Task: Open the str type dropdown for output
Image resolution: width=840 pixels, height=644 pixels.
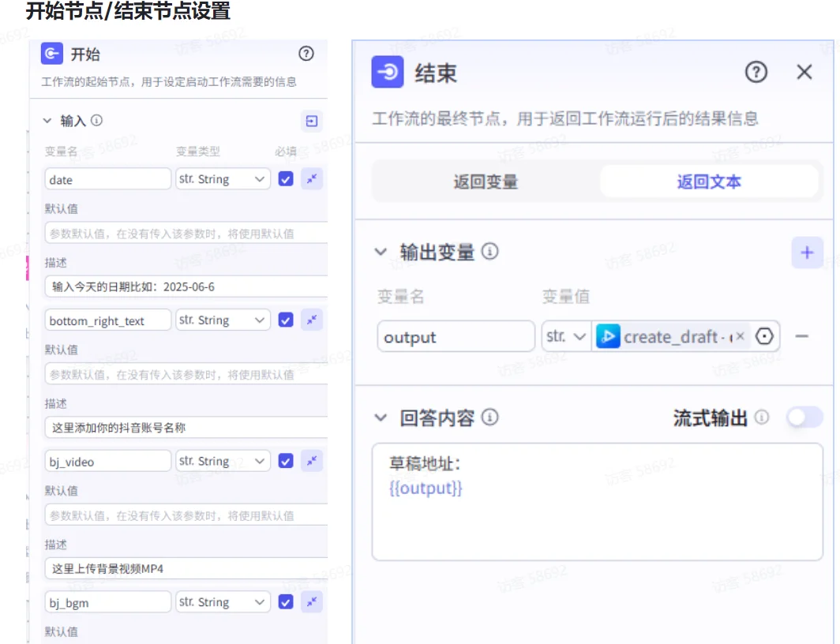Action: pos(566,336)
